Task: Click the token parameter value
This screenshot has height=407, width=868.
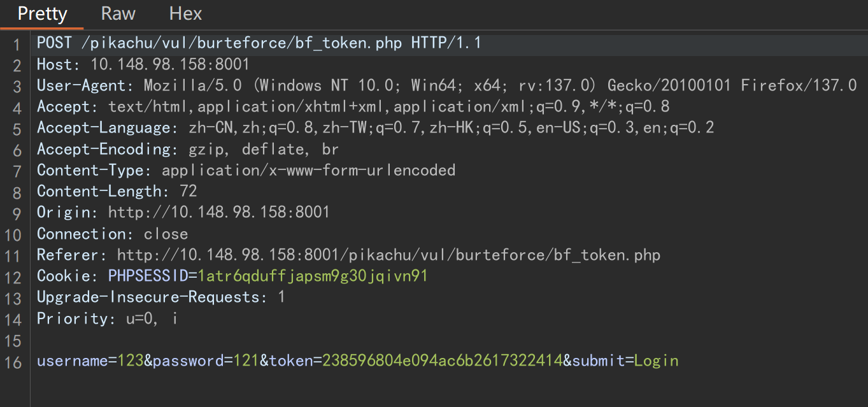Action: [x=443, y=361]
